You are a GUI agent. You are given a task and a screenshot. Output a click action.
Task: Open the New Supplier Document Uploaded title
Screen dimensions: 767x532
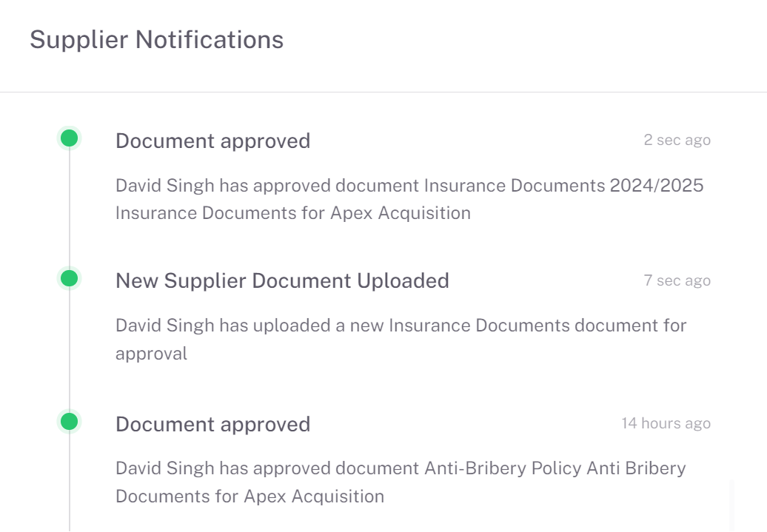tap(282, 281)
